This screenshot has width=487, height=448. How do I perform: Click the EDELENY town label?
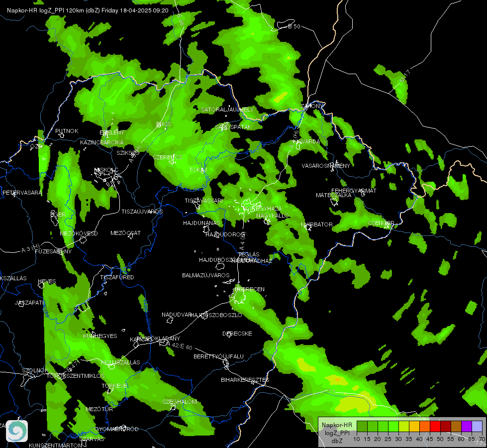112,133
